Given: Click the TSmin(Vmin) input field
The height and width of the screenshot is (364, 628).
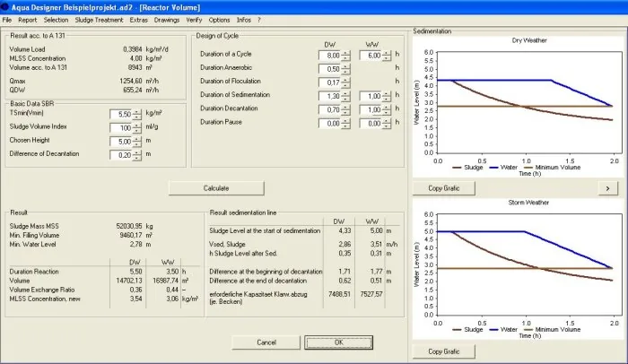Looking at the screenshot, I should 120,114.
